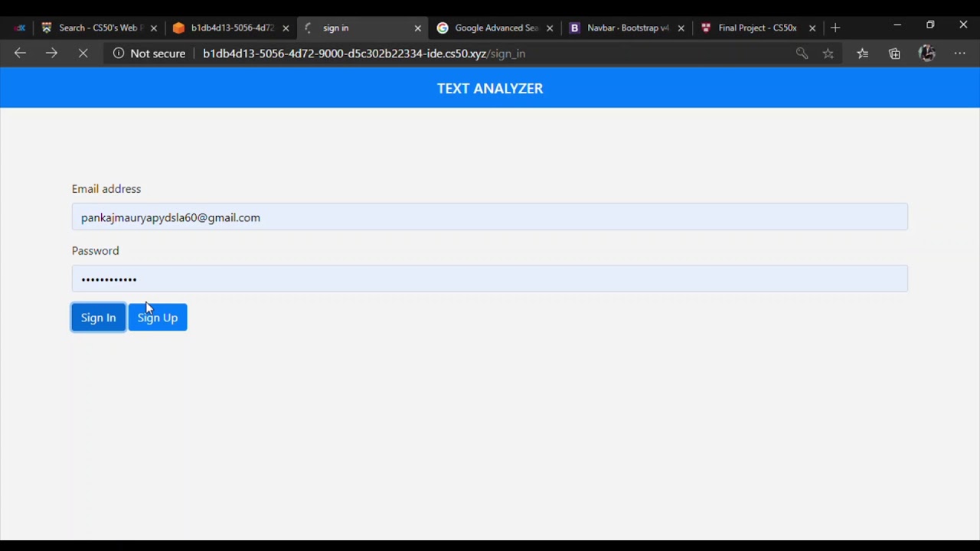Click the leftmost edX tab

18,28
